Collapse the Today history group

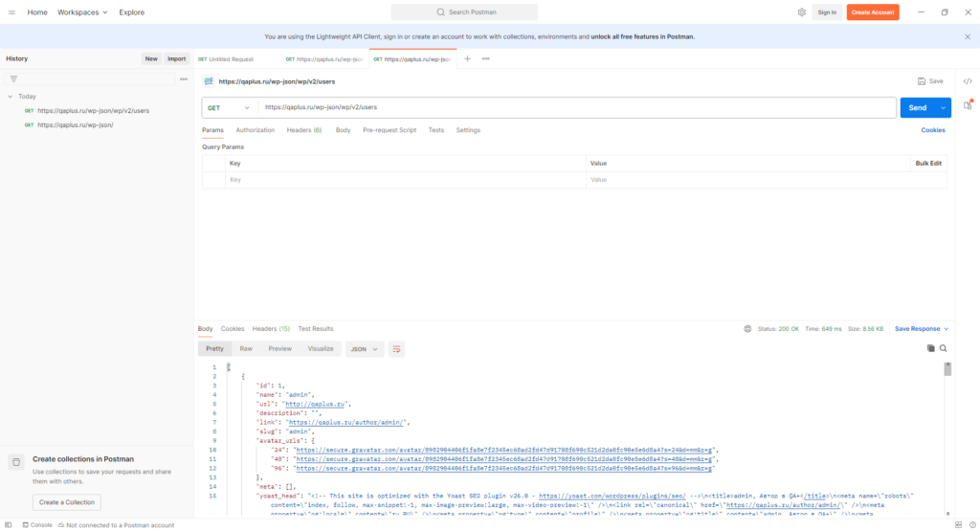click(10, 97)
